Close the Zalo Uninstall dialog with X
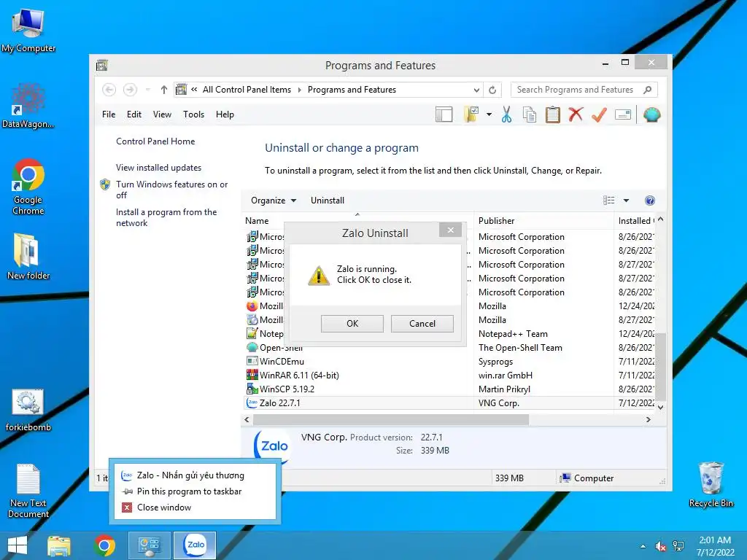This screenshot has width=747, height=560. 451,230
